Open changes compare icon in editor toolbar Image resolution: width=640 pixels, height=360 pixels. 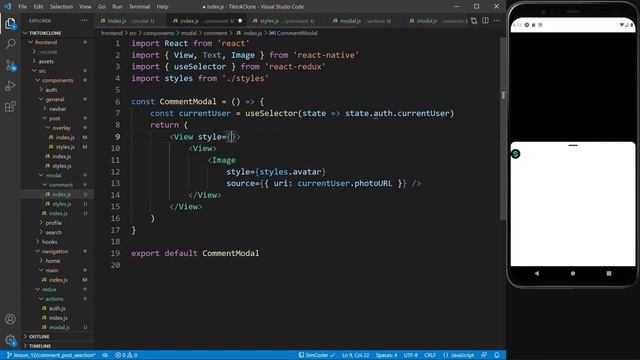(x=474, y=20)
